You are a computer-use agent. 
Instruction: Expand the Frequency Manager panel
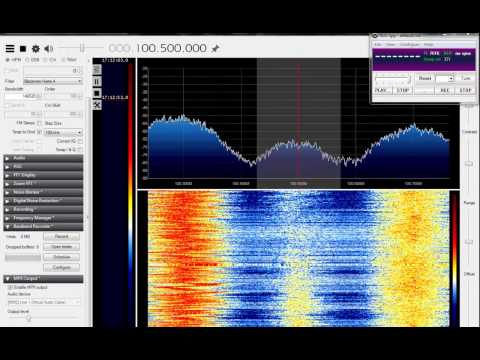[x=43, y=218]
